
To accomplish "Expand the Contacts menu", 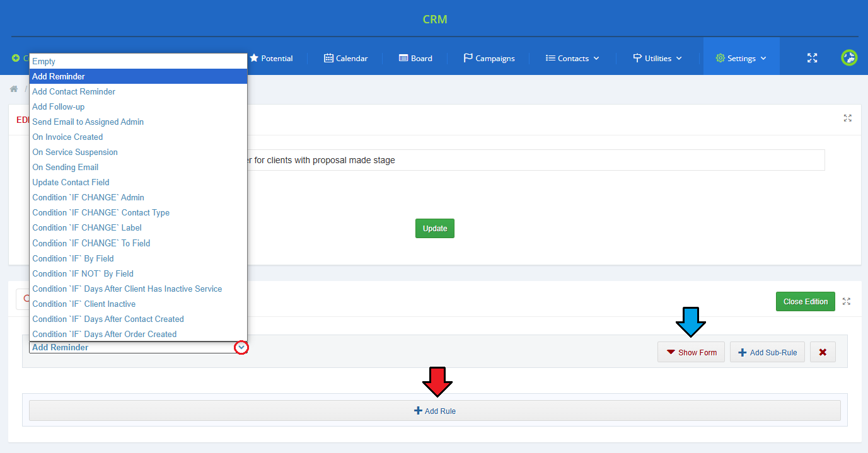I will coord(572,58).
